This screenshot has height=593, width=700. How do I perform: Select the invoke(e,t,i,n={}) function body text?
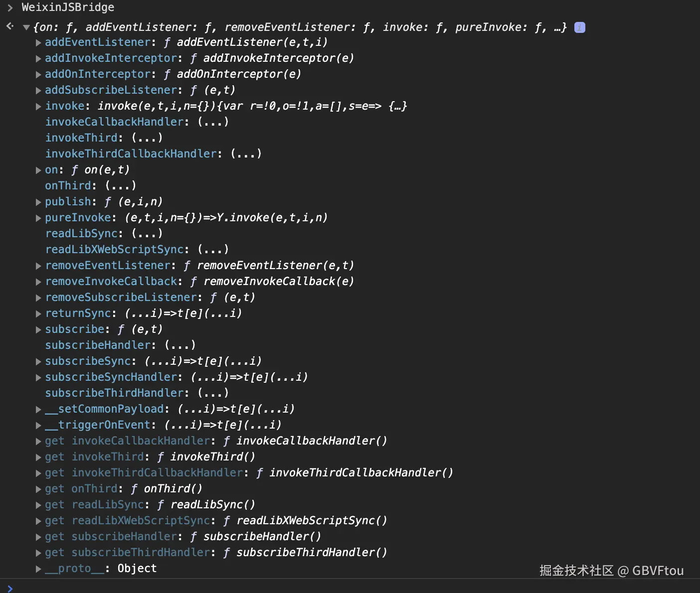tap(252, 106)
